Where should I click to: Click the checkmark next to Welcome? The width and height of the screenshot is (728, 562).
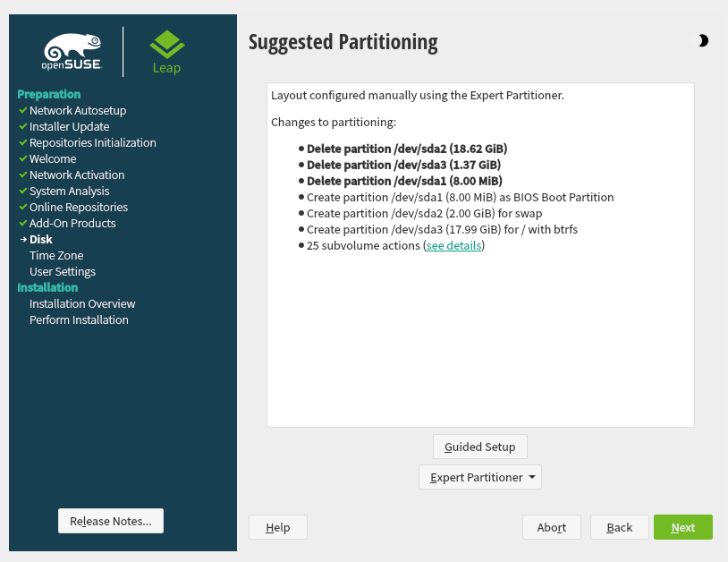[x=22, y=158]
